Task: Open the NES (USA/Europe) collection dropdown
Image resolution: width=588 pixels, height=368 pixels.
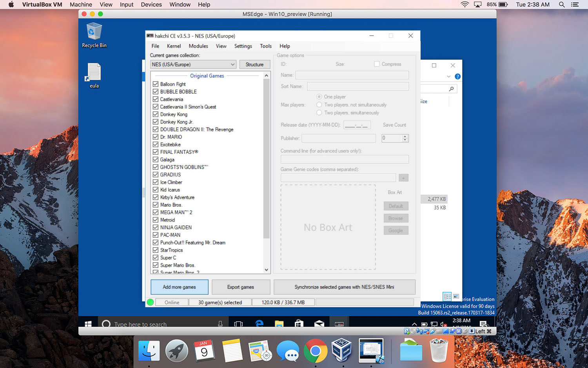Action: 193,64
